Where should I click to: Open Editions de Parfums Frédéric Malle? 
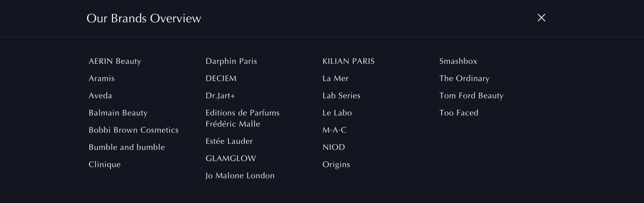242,118
